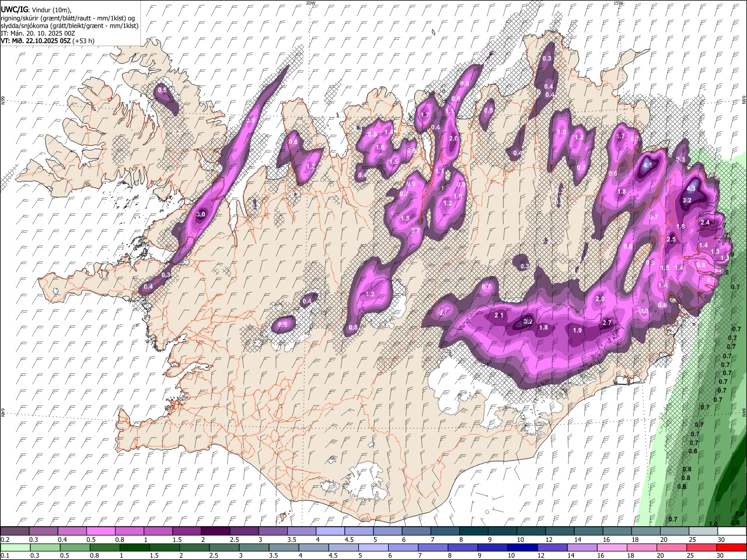Select the green legend swatch between 0.5 and 0.8
Screen dimensions: 747x560
pyautogui.click(x=75, y=547)
